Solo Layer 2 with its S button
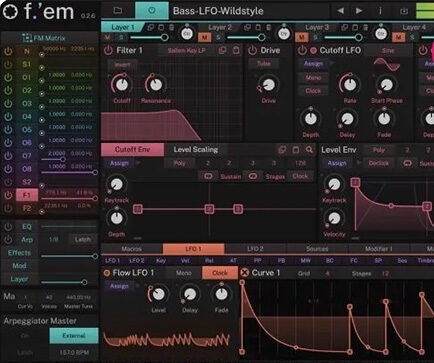The width and height of the screenshot is (434, 363). pyautogui.click(x=218, y=37)
